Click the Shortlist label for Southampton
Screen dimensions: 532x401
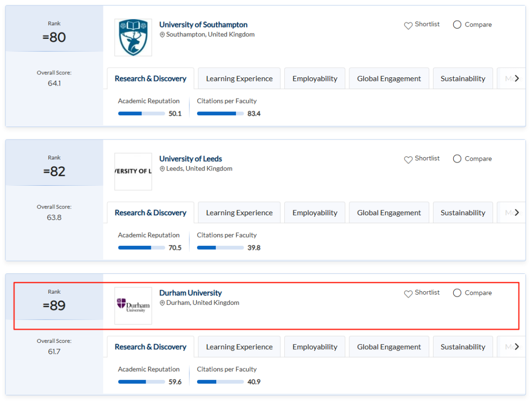[x=427, y=24]
